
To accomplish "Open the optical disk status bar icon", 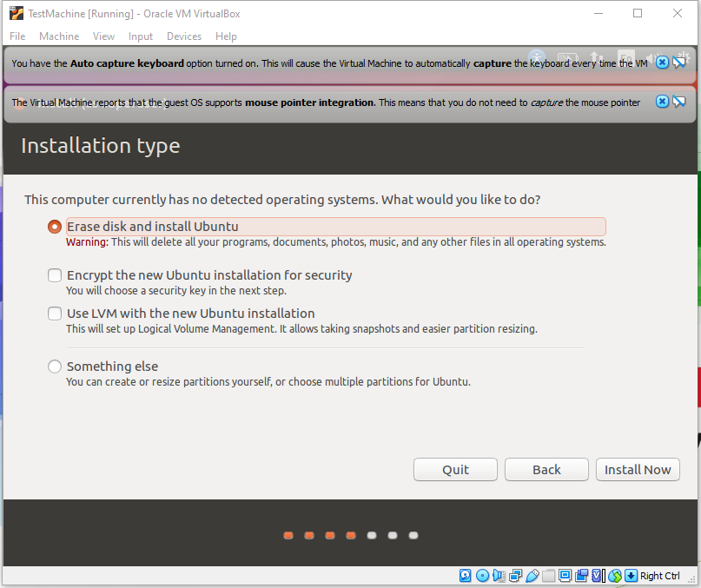I will click(x=482, y=576).
